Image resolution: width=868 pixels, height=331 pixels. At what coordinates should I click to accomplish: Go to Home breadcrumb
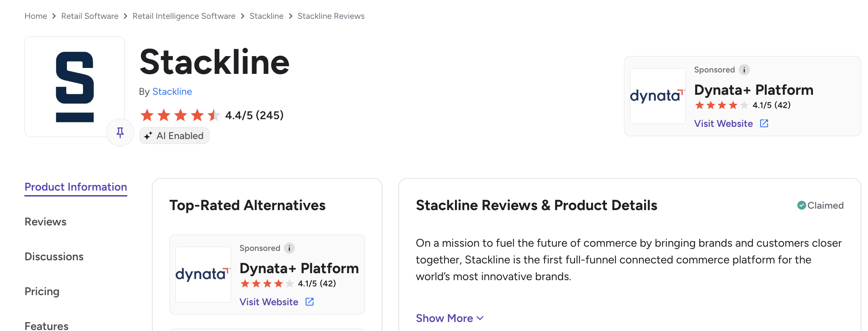tap(36, 16)
